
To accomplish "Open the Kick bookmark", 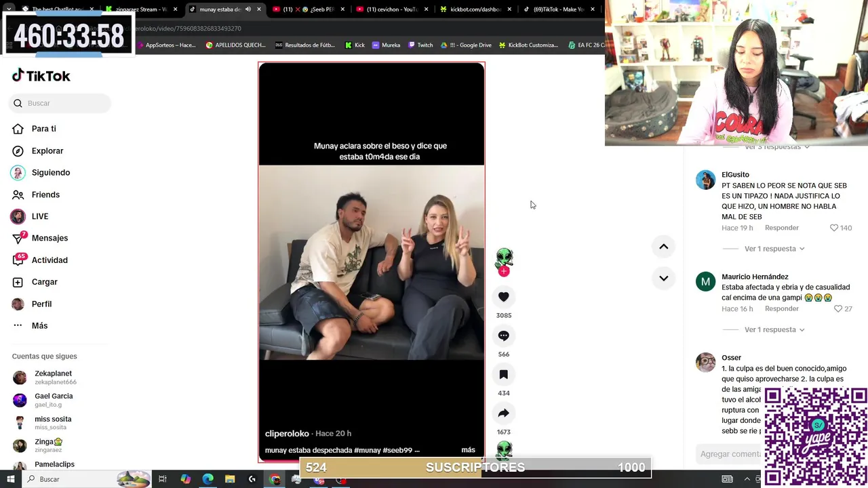I will pos(355,45).
